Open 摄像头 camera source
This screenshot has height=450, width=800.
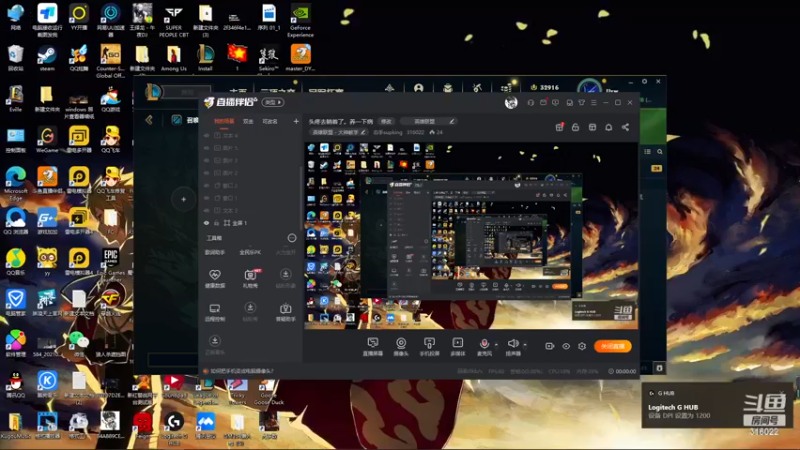pyautogui.click(x=401, y=346)
